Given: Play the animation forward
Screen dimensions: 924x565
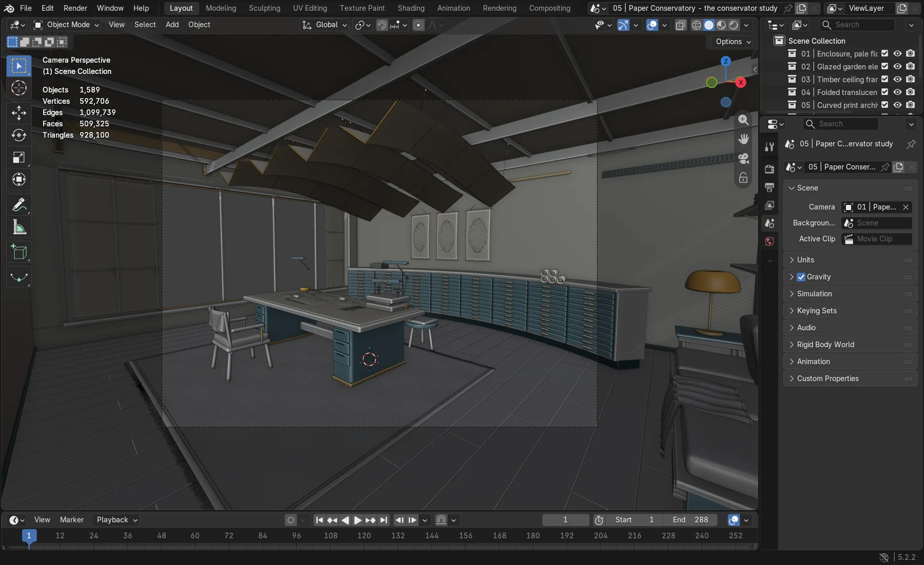Looking at the screenshot, I should [358, 520].
